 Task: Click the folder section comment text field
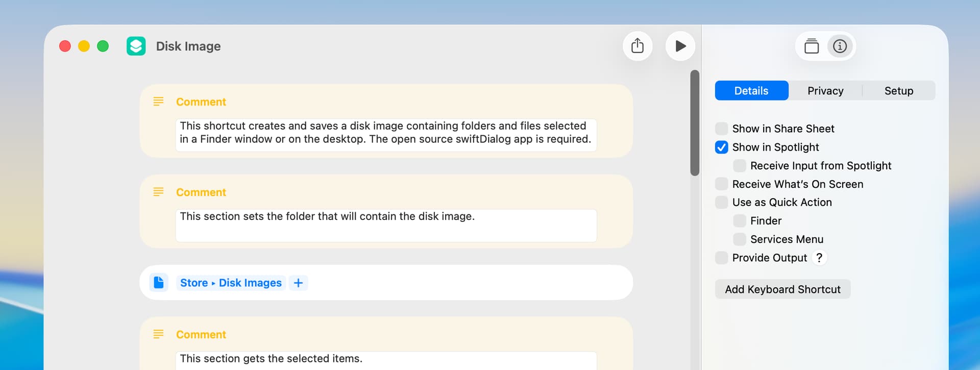[386, 225]
